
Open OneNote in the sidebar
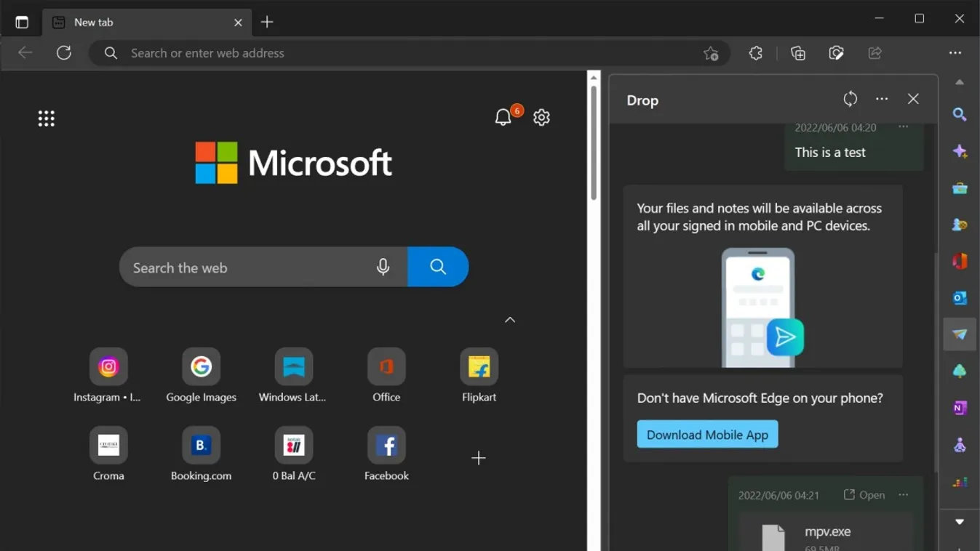(x=960, y=409)
